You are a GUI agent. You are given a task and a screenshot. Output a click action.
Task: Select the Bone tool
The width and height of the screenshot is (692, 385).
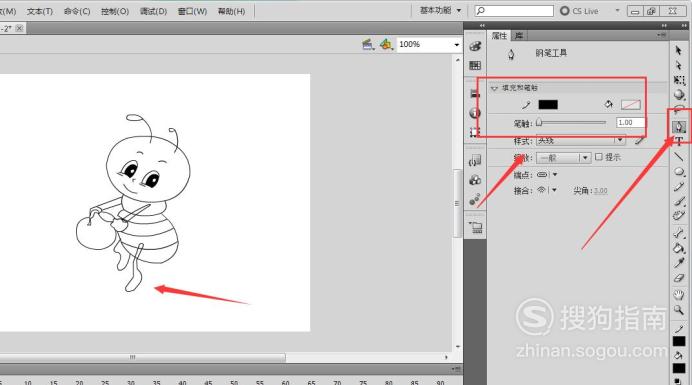[x=679, y=233]
